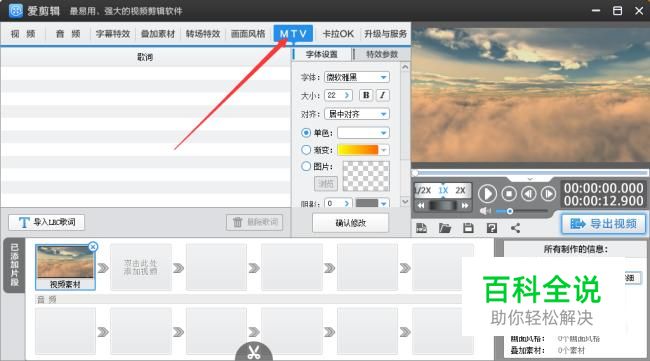
Task: Open project via folder icon
Action: [x=445, y=228]
